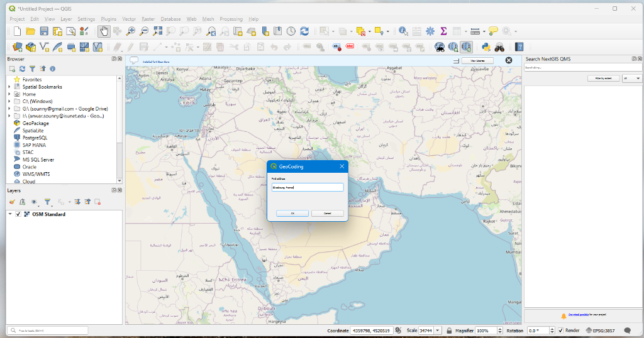The width and height of the screenshot is (644, 338).
Task: Click New SpatiaLite Layer feather icon
Action: pyautogui.click(x=57, y=47)
